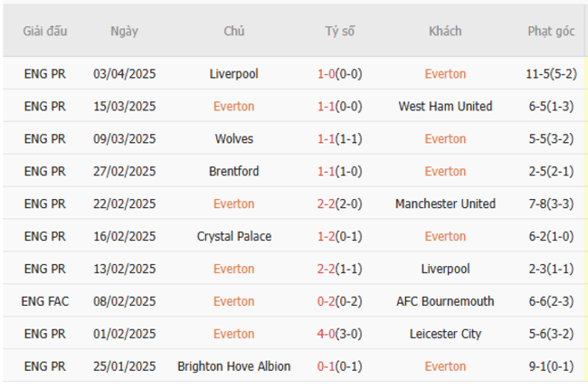Image resolution: width=588 pixels, height=389 pixels.
Task: Select the "Ngày" column header
Action: tap(125, 32)
